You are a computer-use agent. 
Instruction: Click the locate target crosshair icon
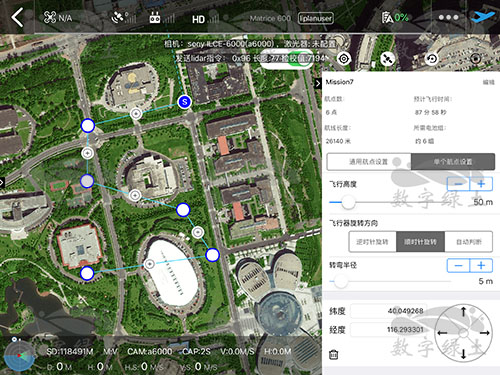[x=344, y=59]
